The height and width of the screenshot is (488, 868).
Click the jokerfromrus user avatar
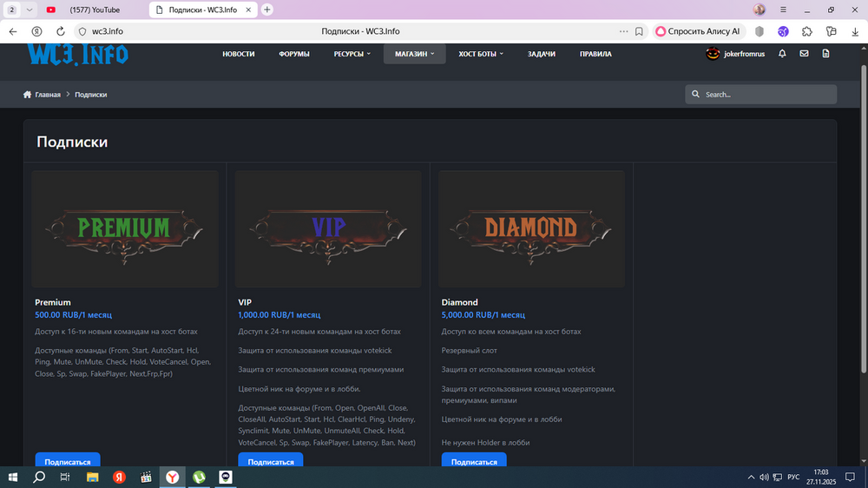(713, 54)
